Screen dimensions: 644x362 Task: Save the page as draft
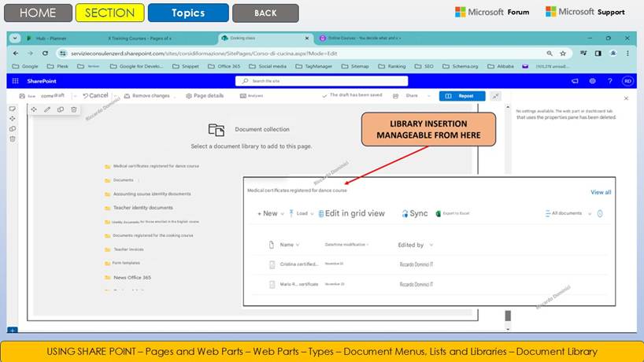point(42,96)
